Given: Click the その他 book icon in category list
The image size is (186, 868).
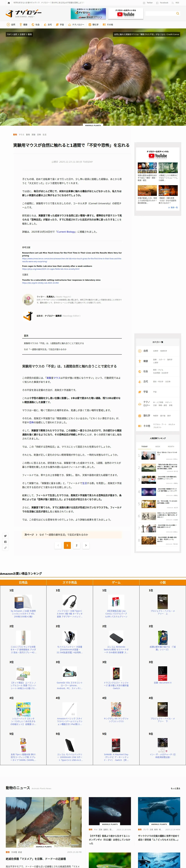Looking at the screenshot, I should point(140,426).
